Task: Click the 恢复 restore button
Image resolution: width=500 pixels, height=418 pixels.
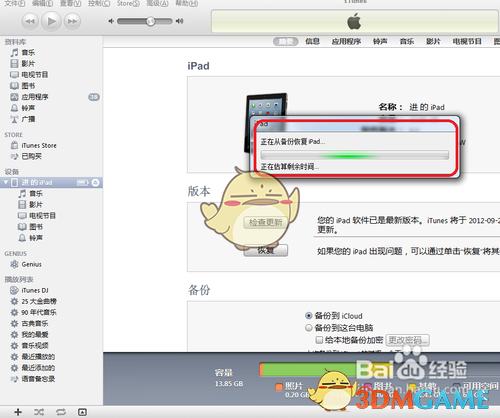Action: [266, 250]
